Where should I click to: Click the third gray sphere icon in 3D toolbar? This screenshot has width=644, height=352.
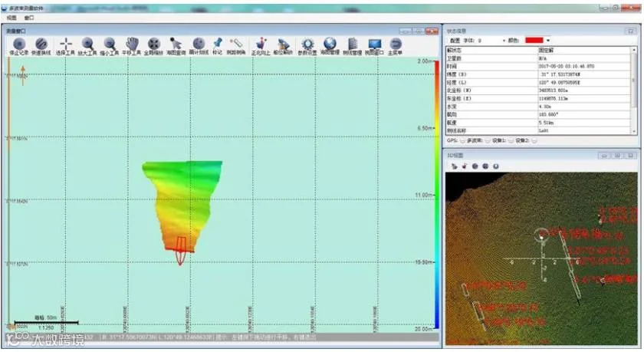[x=475, y=166]
